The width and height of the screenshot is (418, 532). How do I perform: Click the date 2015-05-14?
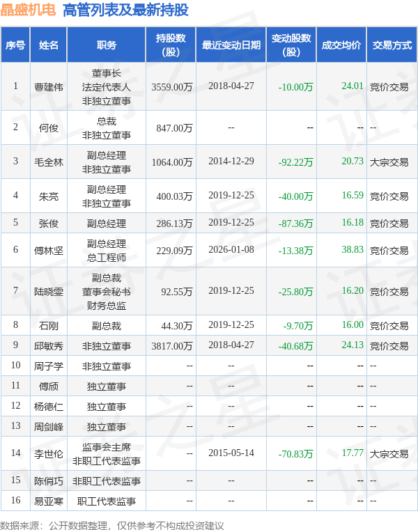pyautogui.click(x=231, y=453)
